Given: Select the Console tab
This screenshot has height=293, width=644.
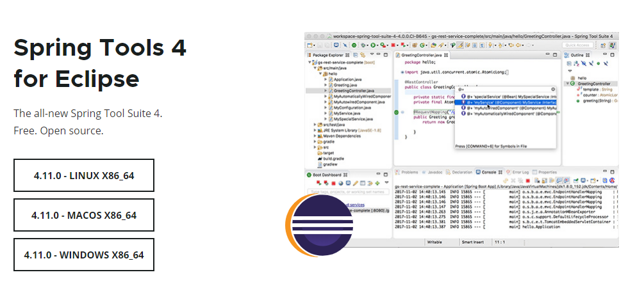Looking at the screenshot, I should point(489,172).
